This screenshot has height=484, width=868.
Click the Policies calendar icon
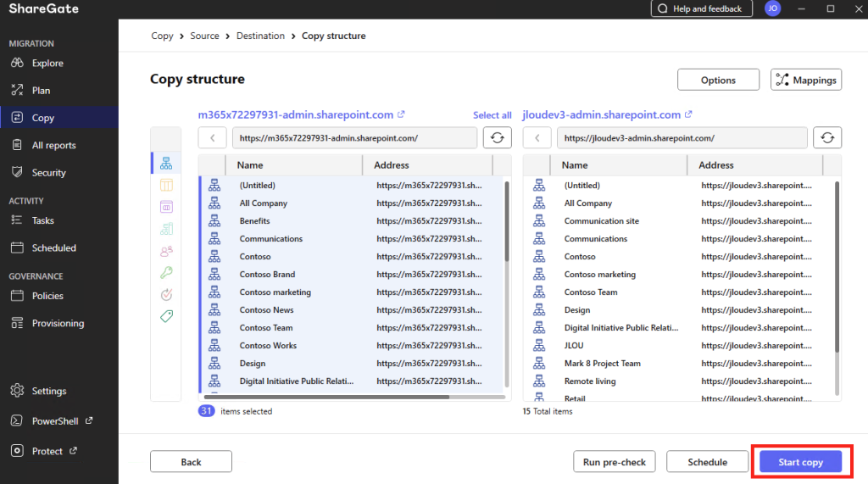tap(17, 295)
